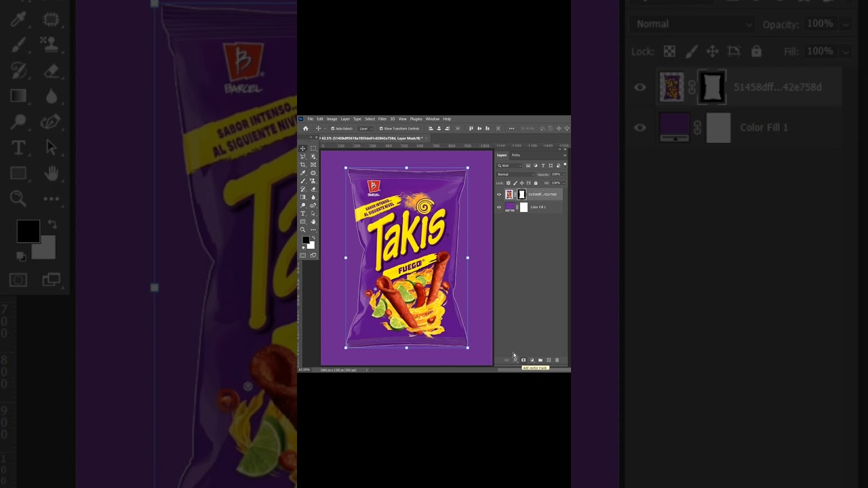Select the Blur tool

tap(313, 197)
